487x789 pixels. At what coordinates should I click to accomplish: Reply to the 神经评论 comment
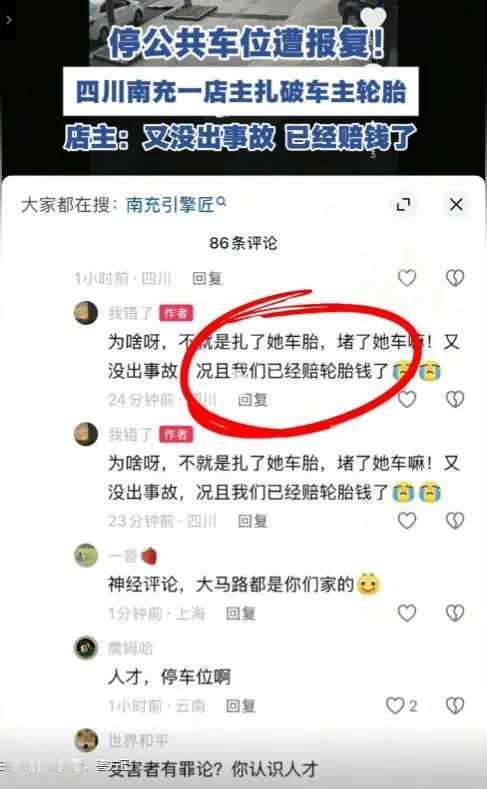(x=240, y=613)
